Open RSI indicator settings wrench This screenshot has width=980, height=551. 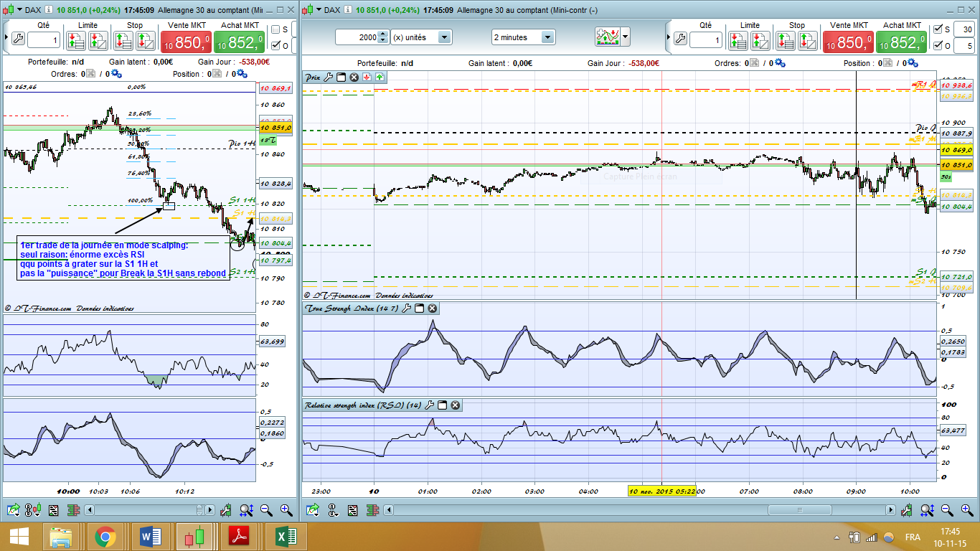429,405
